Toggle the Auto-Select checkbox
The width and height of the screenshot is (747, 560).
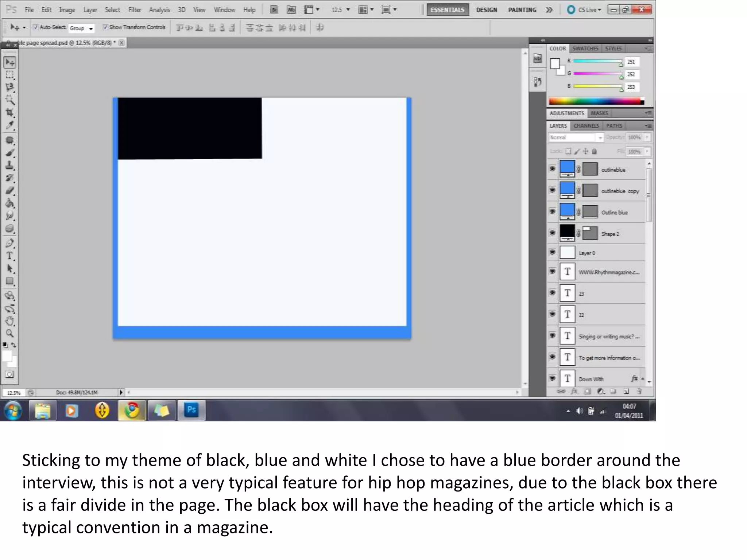pyautogui.click(x=36, y=27)
